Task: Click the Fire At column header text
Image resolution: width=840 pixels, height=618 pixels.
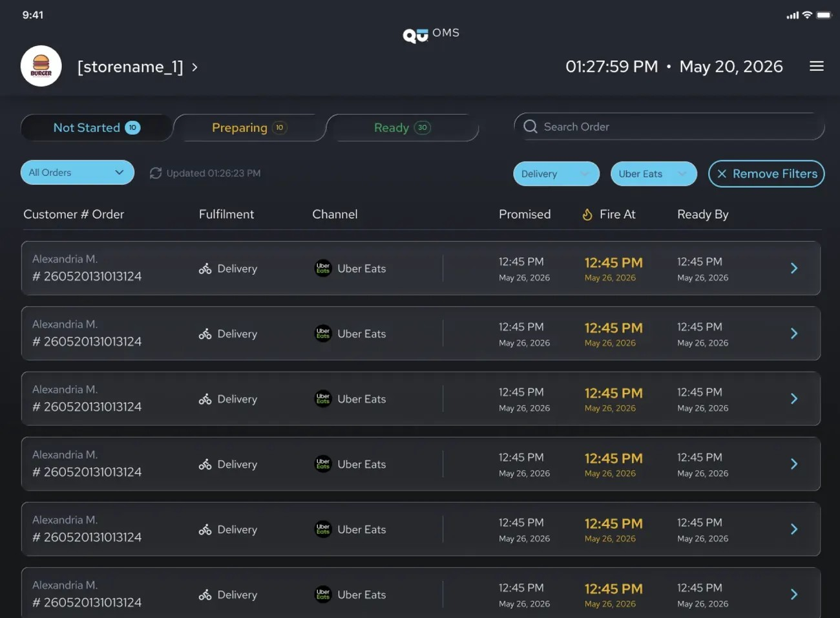Action: 618,215
